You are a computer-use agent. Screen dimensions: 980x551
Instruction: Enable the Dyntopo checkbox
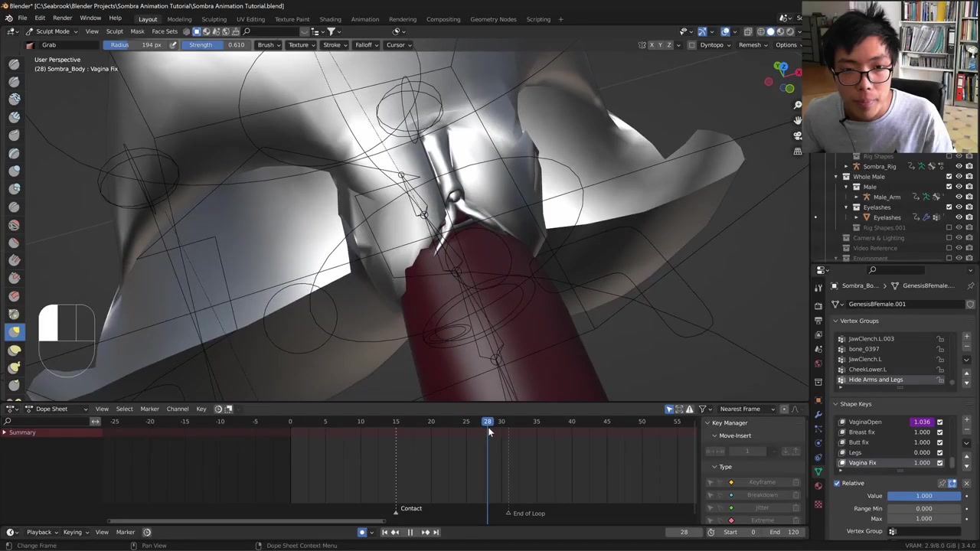(691, 45)
